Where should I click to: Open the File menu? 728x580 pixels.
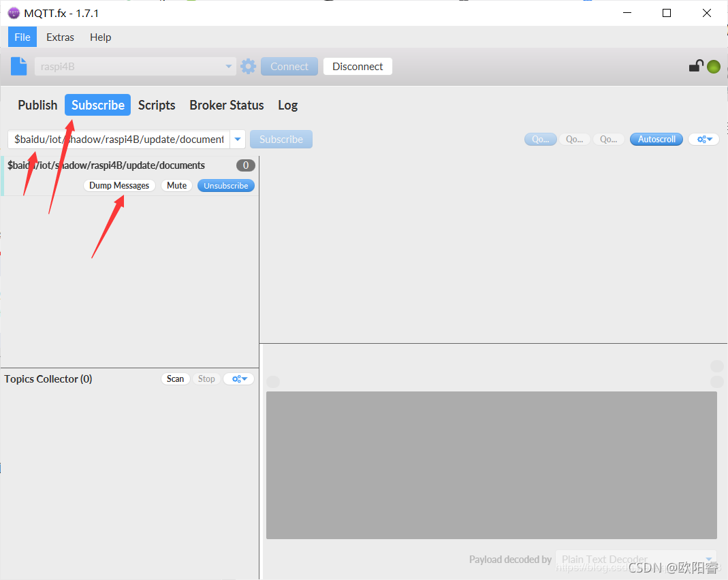22,37
